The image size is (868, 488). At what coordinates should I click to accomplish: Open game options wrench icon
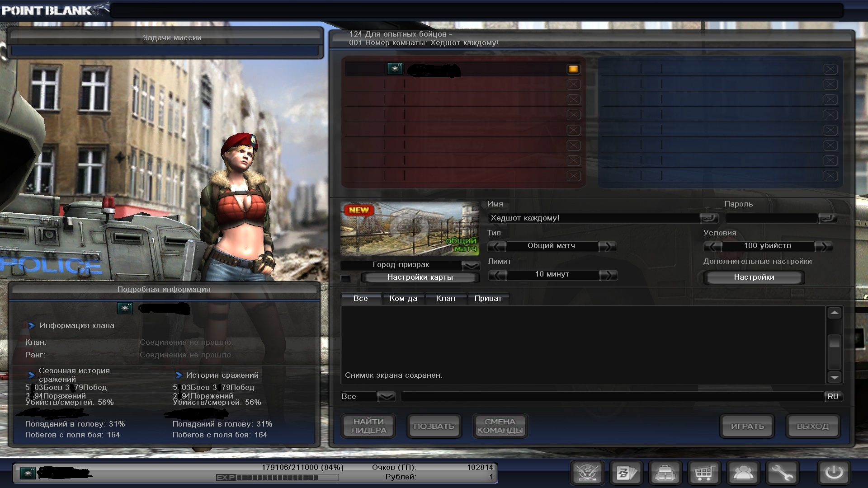click(x=782, y=474)
